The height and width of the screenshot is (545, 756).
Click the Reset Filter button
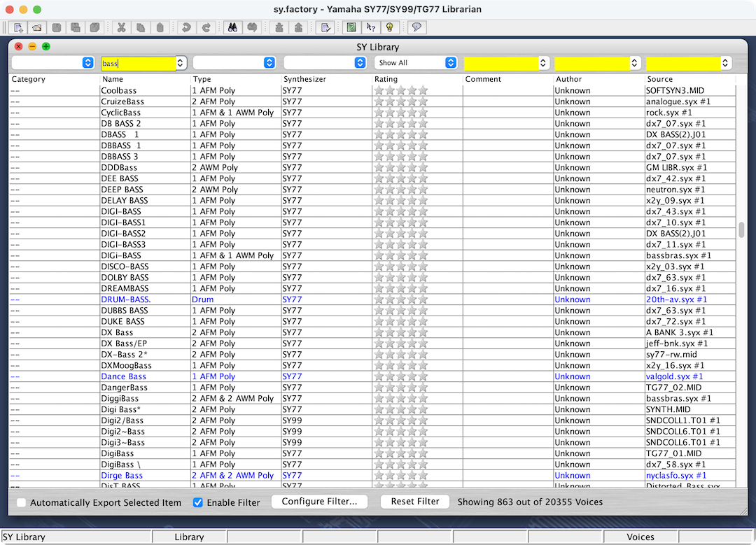(x=414, y=502)
